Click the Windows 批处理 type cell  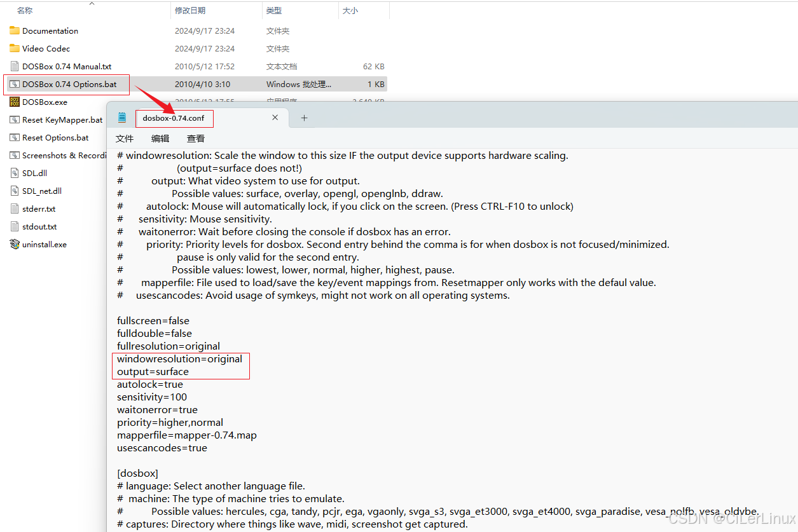coord(298,84)
